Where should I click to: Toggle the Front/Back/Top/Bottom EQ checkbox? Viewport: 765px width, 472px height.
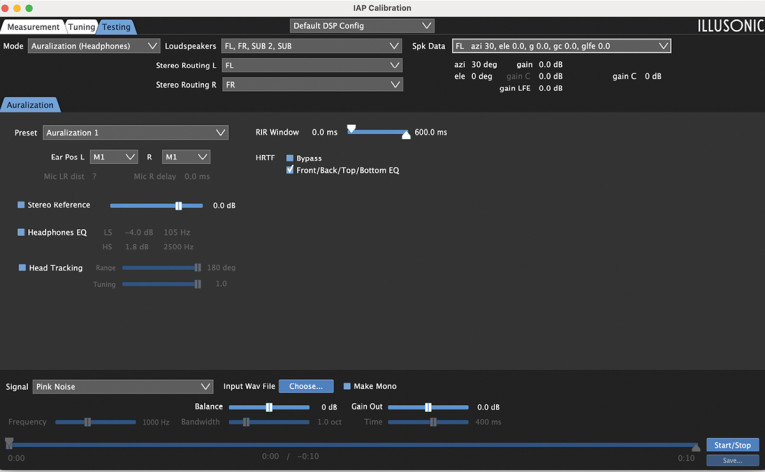290,170
